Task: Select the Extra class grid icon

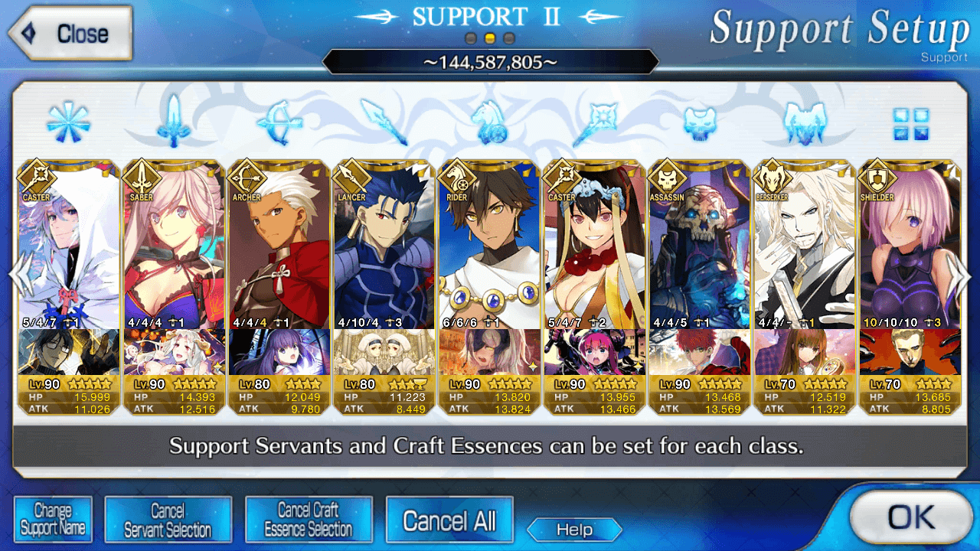Action: [910, 123]
